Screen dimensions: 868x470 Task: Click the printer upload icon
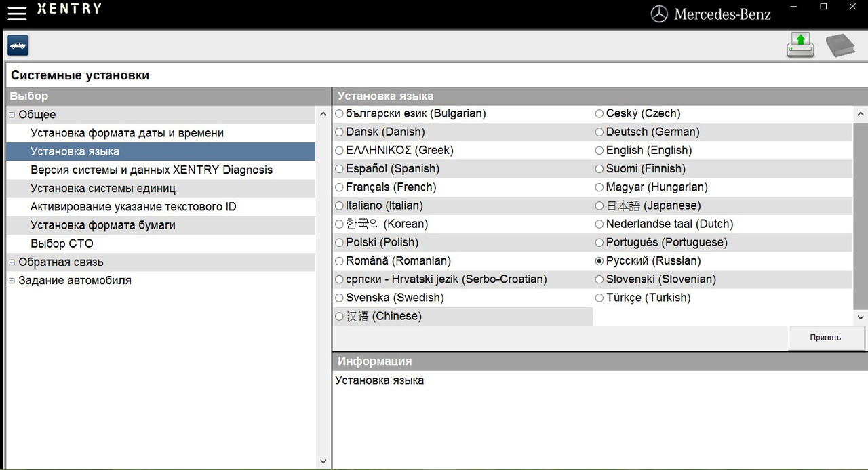[x=800, y=45]
